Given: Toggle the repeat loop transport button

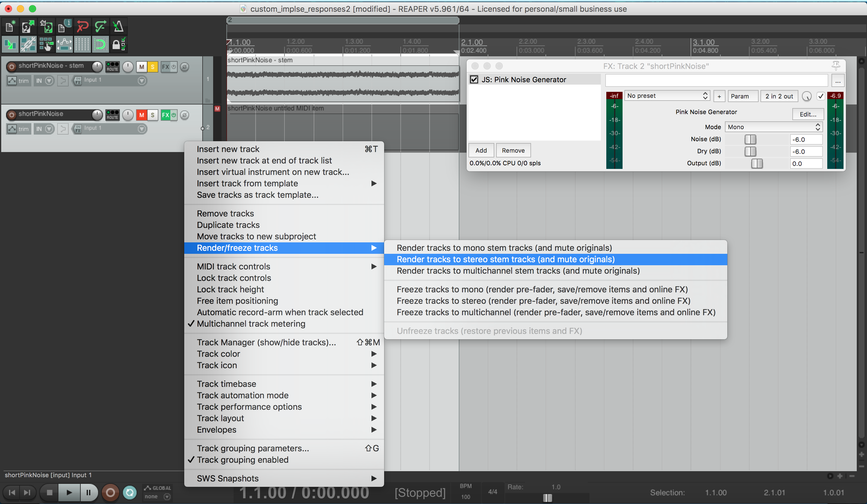Looking at the screenshot, I should click(130, 493).
